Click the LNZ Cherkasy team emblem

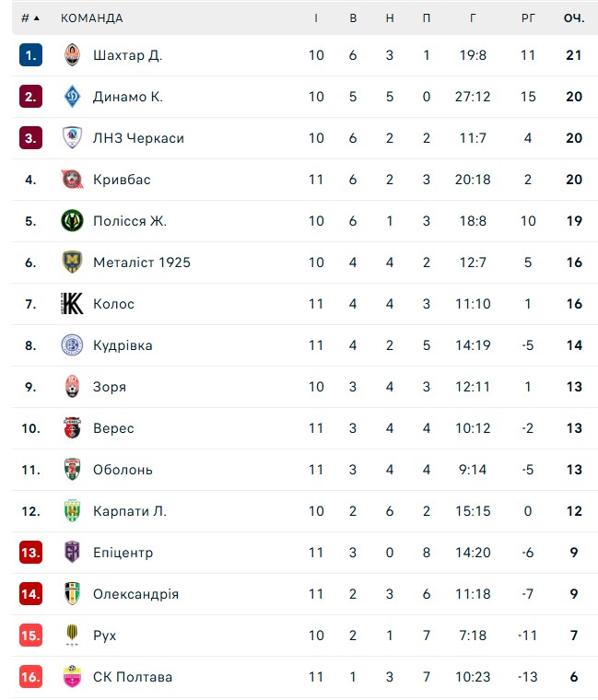pyautogui.click(x=72, y=138)
